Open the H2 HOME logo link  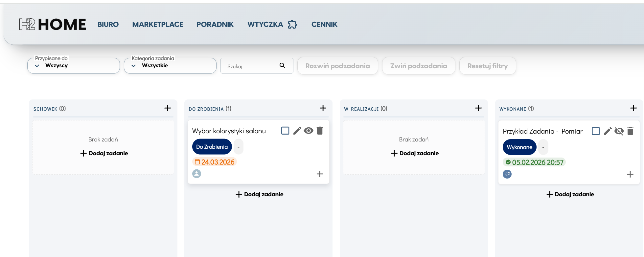(53, 24)
